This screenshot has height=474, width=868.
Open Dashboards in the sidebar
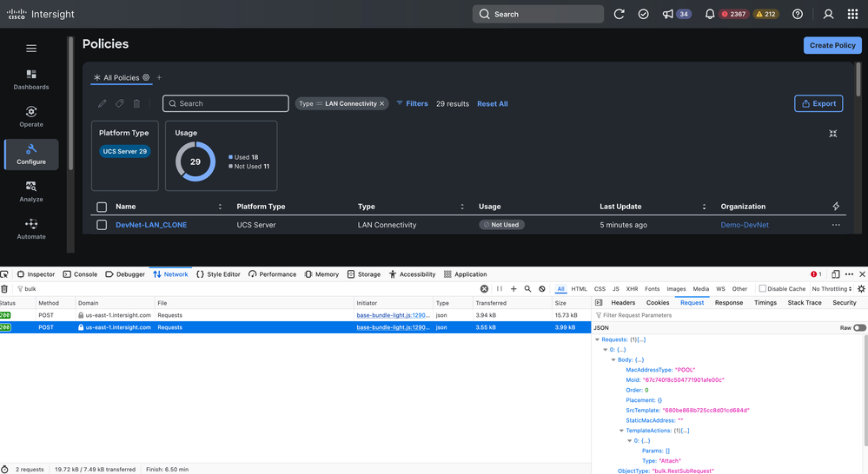(x=31, y=80)
